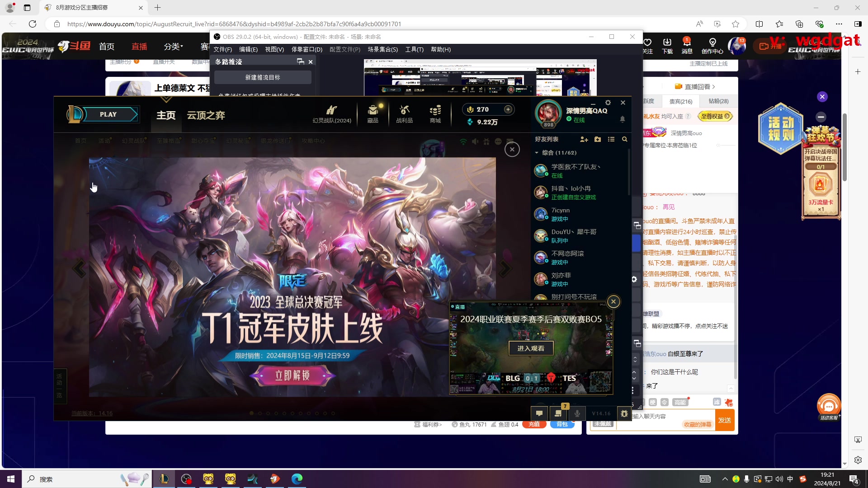This screenshot has width=868, height=488.
Task: Click the Windows Start button
Action: 11,479
